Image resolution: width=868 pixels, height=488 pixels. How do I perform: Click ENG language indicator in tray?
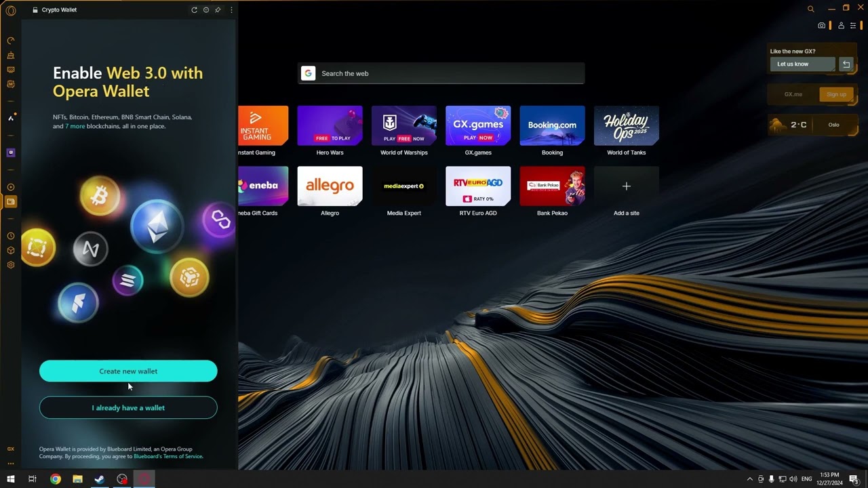coord(807,479)
